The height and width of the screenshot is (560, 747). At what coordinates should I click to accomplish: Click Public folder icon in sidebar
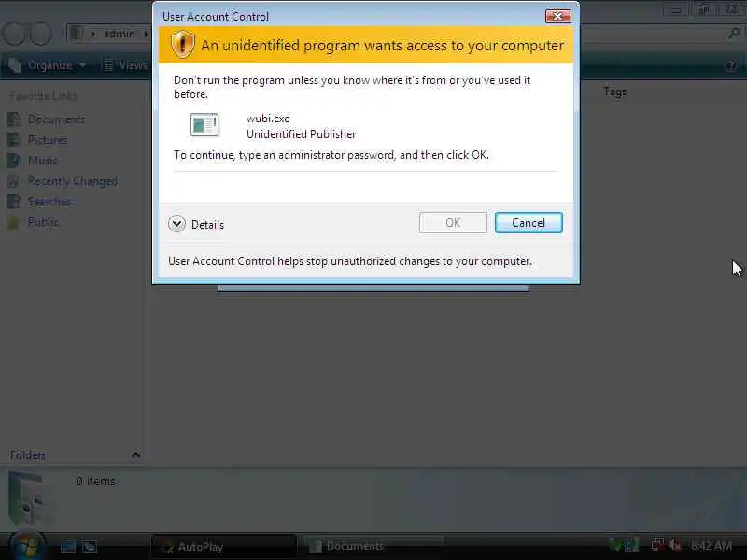14,222
